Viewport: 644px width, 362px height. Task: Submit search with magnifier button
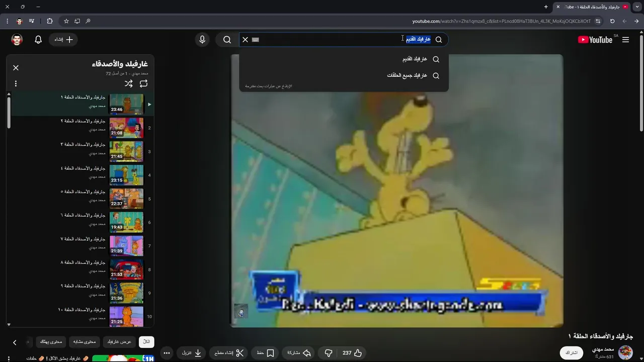[227, 40]
